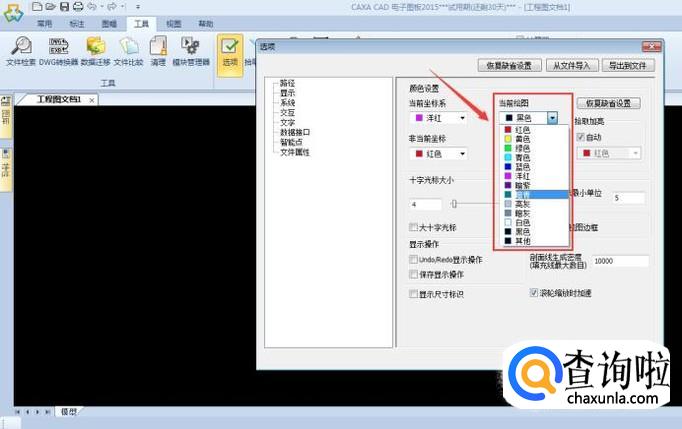Screen dimensions: 682x429
Task: Open the 数据迁移 data migration tool
Action: (96, 51)
